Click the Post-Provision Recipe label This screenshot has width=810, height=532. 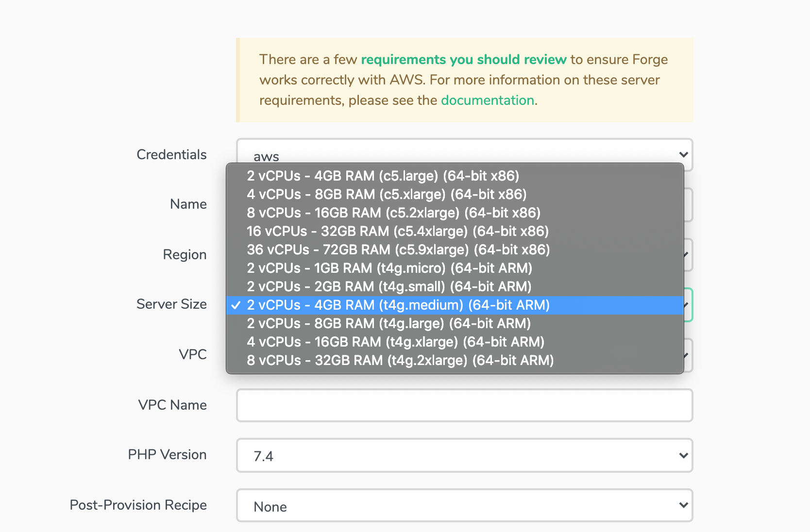click(138, 505)
